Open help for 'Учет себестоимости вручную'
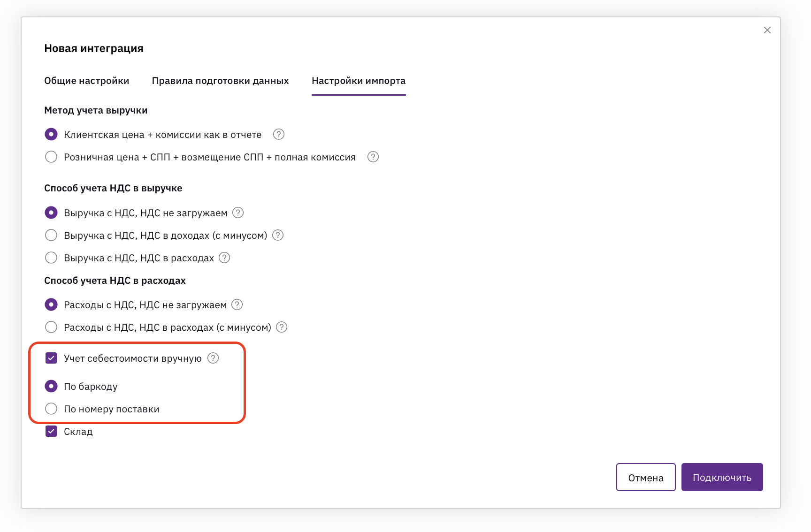The width and height of the screenshot is (811, 532). pyautogui.click(x=213, y=358)
